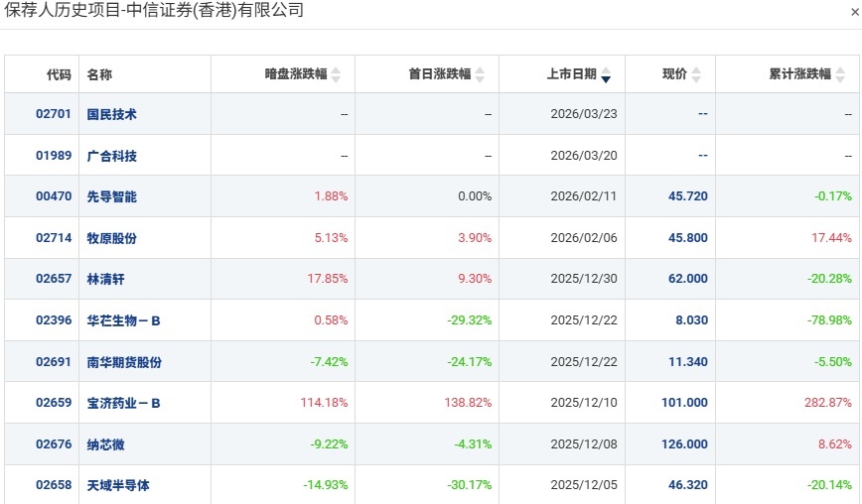The image size is (862, 504).
Task: Click the 代码 column header
Action: [59, 74]
